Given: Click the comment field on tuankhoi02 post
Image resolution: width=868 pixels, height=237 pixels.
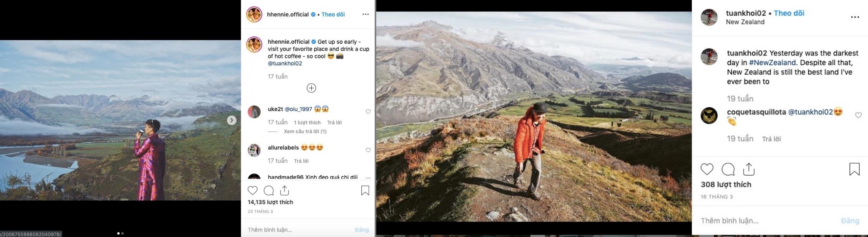Looking at the screenshot, I should tap(763, 221).
